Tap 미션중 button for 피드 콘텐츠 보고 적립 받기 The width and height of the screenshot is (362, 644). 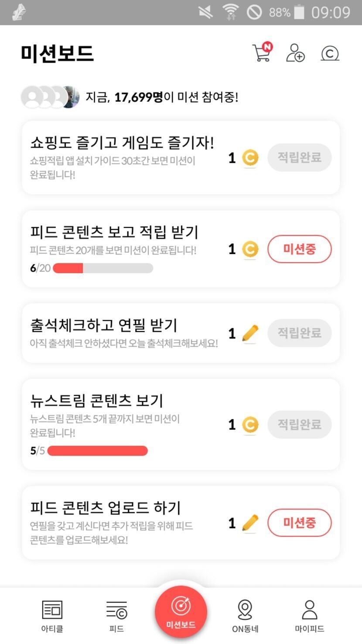tap(299, 249)
